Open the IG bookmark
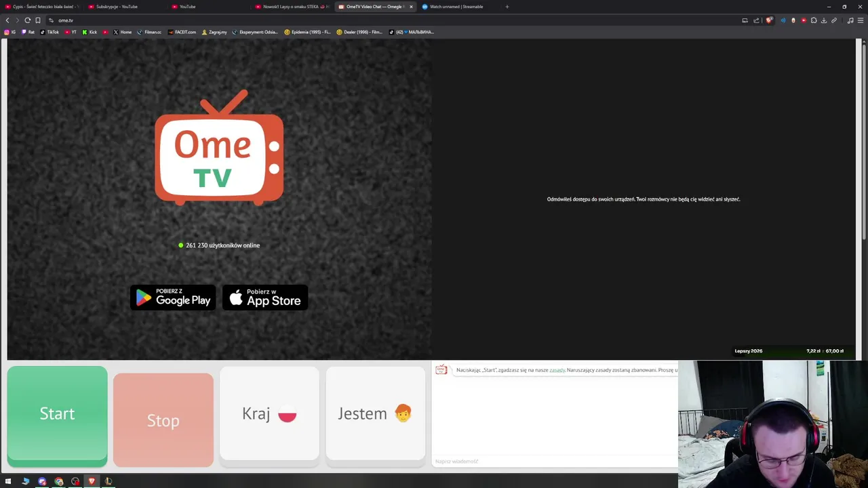The height and width of the screenshot is (488, 868). click(10, 32)
